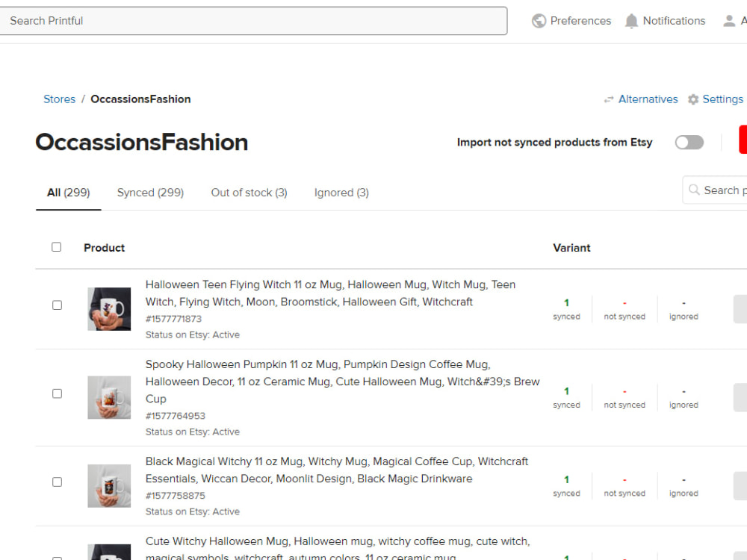The image size is (747, 560).
Task: Click the Variant column header
Action: point(571,248)
